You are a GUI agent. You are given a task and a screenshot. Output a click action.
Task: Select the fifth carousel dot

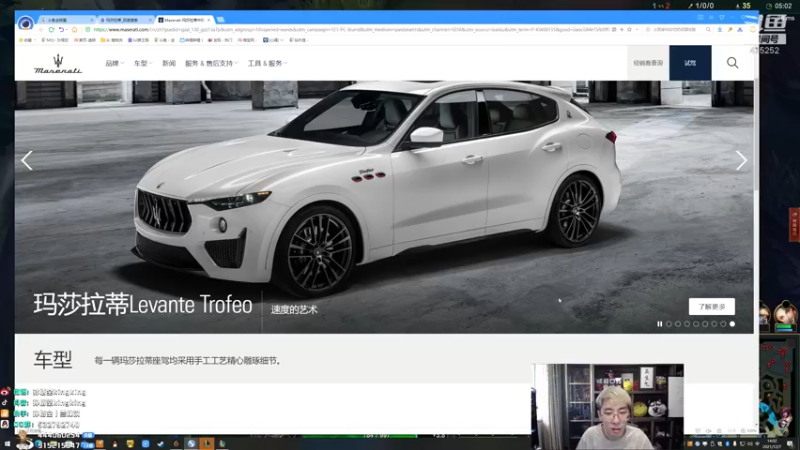[705, 324]
